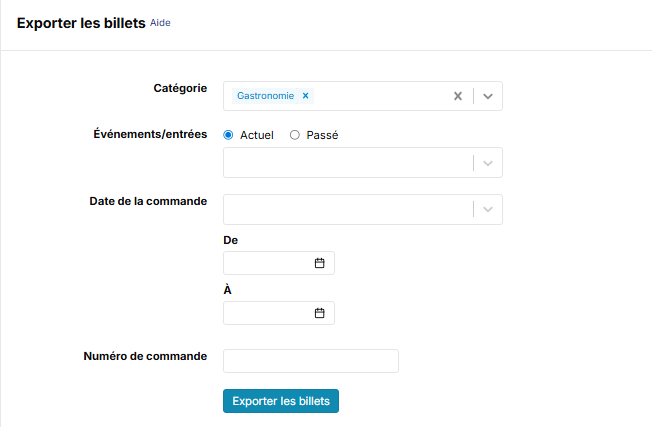
Task: Expand the Événements/entrées dropdown chevron
Action: [x=488, y=163]
